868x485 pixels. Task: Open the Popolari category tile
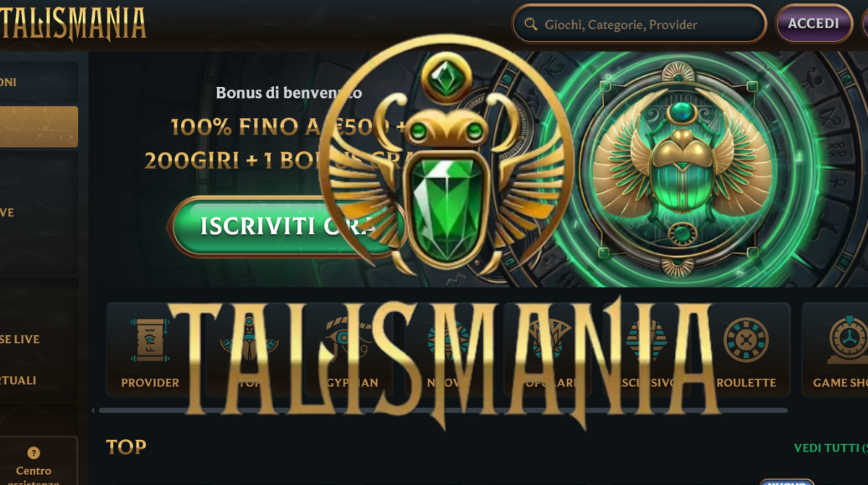[547, 350]
